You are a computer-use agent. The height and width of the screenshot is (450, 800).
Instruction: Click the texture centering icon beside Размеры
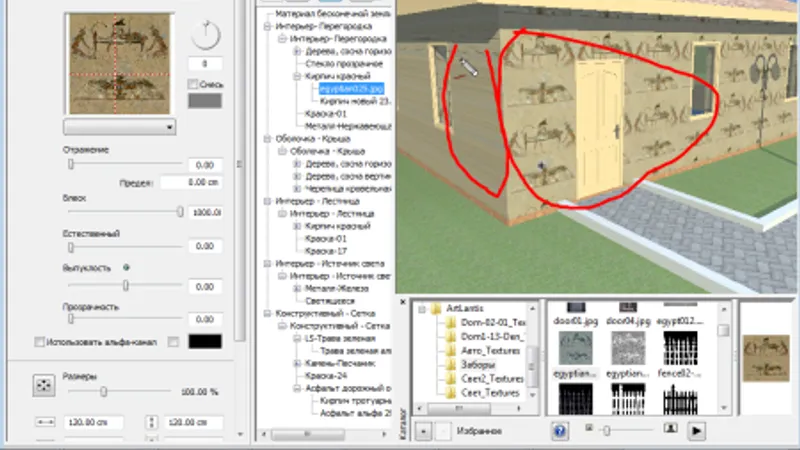point(44,385)
